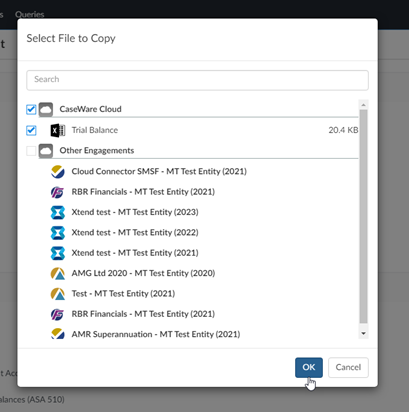Click the Cloud Connector SMSF engagement icon

[x=58, y=172]
